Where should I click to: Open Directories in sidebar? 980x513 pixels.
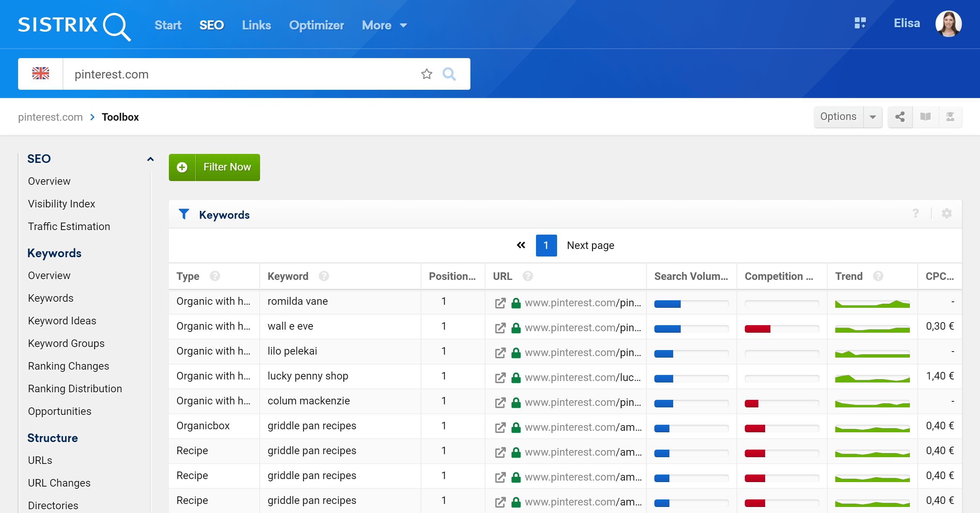click(x=53, y=505)
